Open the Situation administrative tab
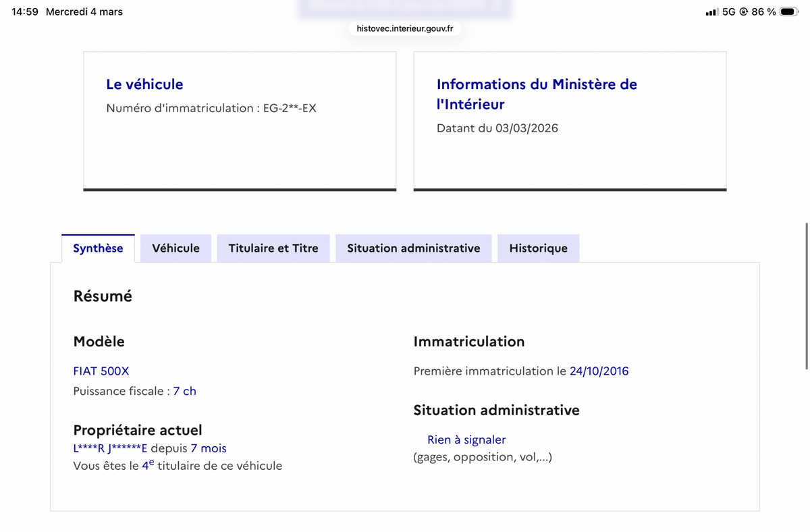 pos(413,248)
